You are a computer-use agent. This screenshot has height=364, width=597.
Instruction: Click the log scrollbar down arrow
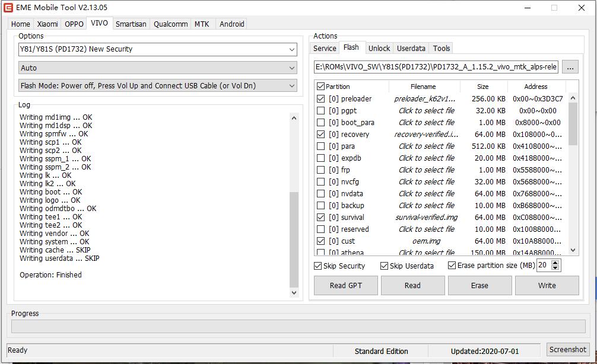pos(294,292)
